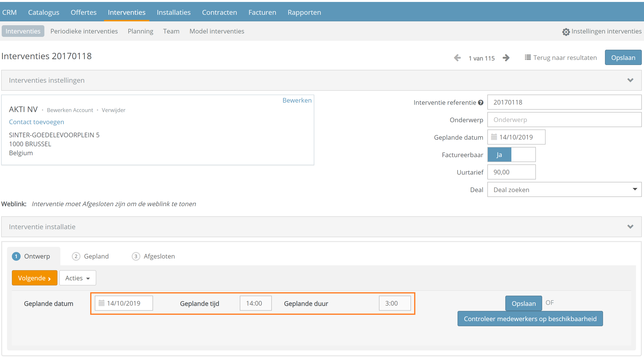Switch to the Planning tab
The image size is (644, 357).
[x=140, y=31]
